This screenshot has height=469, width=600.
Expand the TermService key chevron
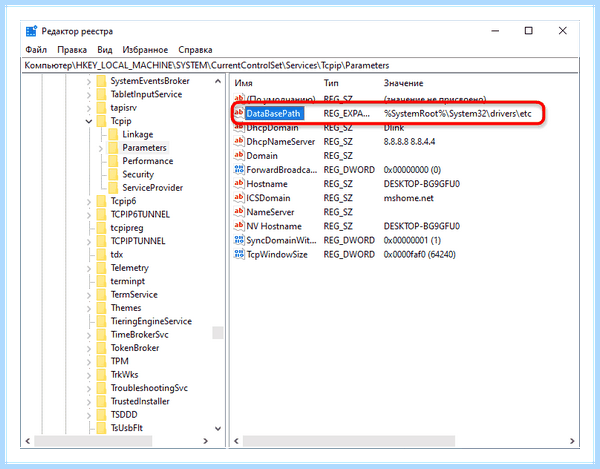(x=89, y=295)
